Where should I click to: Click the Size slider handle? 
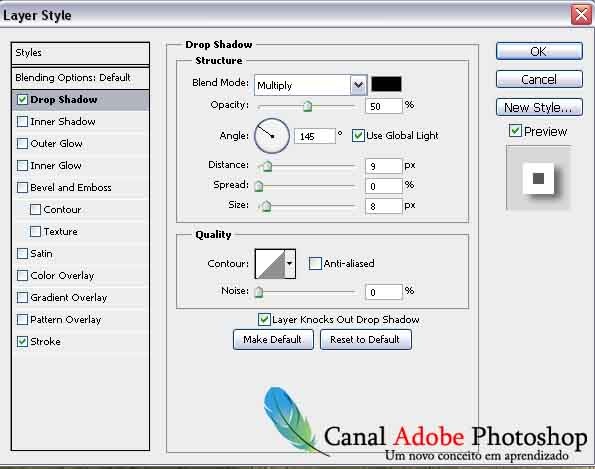click(266, 206)
